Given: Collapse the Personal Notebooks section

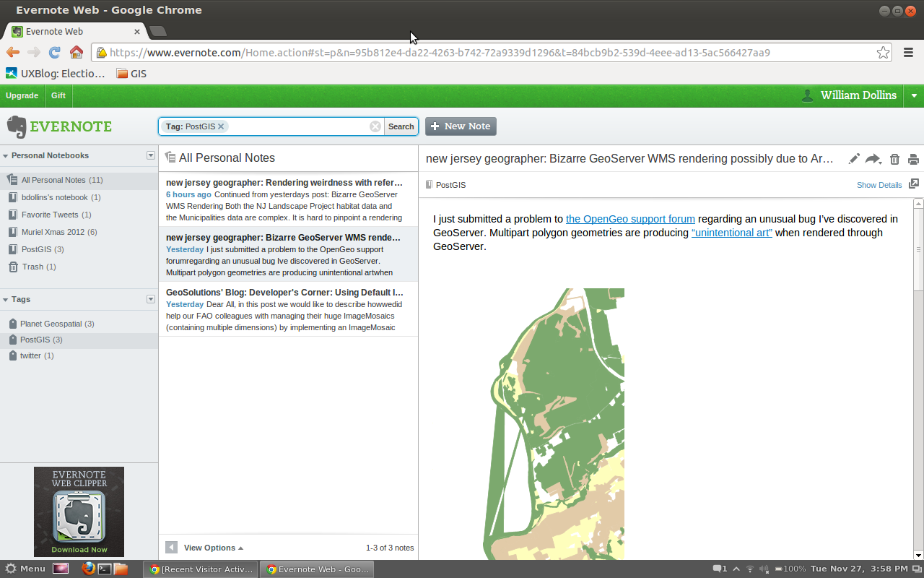Looking at the screenshot, I should point(5,155).
